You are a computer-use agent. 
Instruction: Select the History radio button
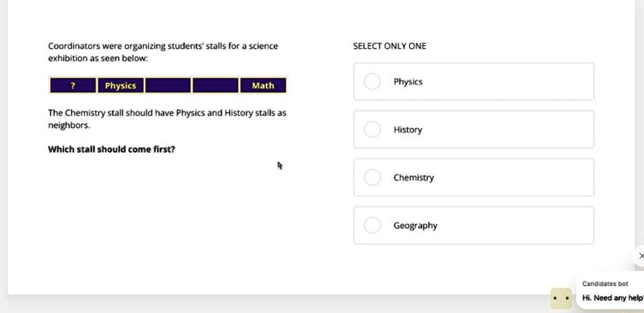tap(372, 130)
